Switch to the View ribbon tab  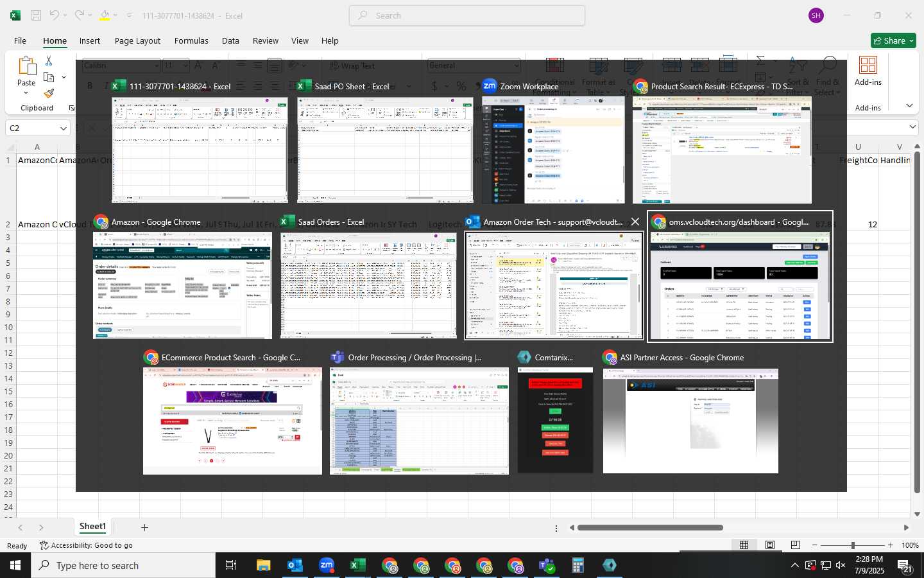pyautogui.click(x=300, y=40)
